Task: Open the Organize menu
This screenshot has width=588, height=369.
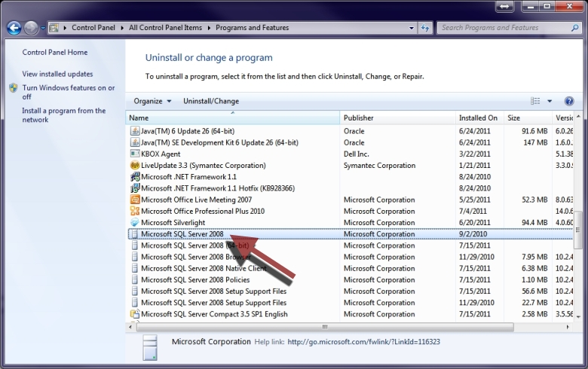Action: point(152,101)
